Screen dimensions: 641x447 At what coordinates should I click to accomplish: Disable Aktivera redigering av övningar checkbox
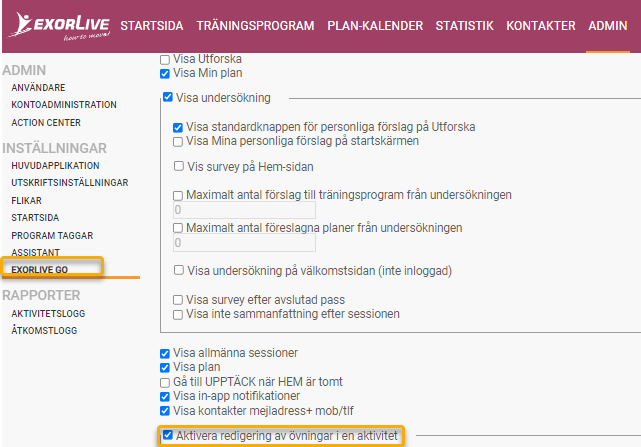[168, 435]
